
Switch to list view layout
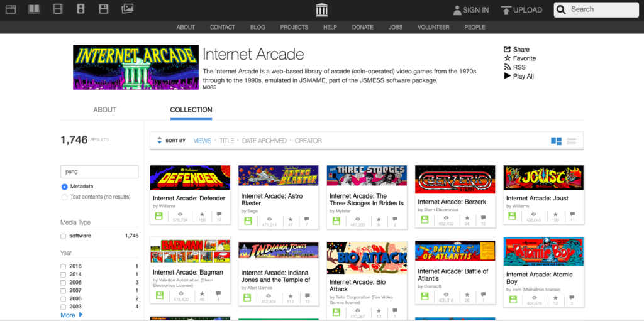point(571,141)
